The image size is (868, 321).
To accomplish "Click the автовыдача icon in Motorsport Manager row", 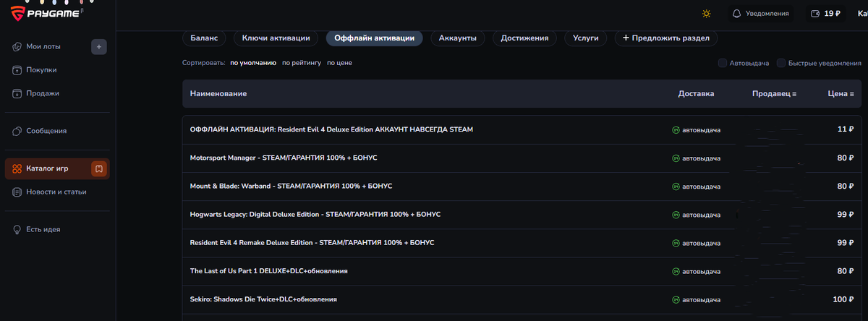I will point(676,158).
